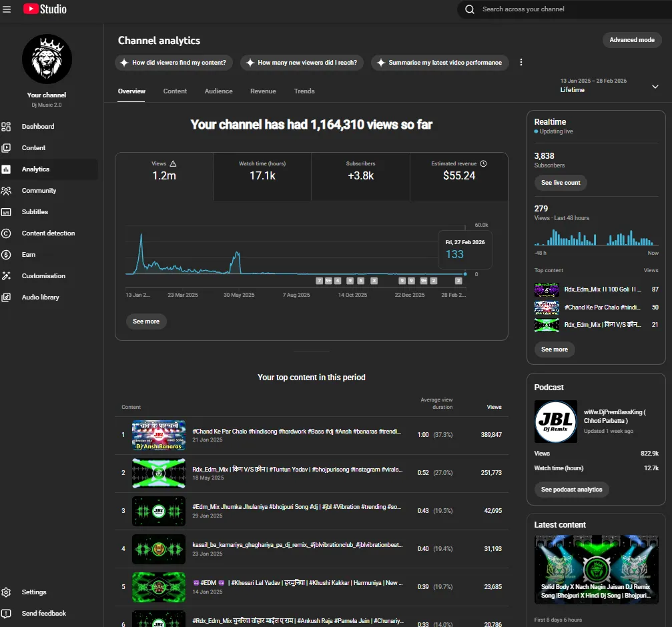This screenshot has height=627, width=672.
Task: Open thumbnail of Rdx_Edm_Mix Tuntun Yadav video
Action: click(x=159, y=473)
